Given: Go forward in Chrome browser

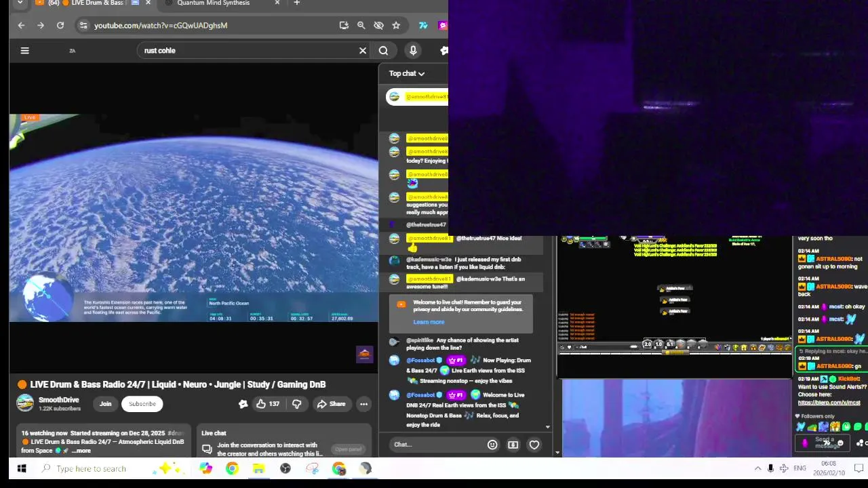Looking at the screenshot, I should pyautogui.click(x=41, y=25).
